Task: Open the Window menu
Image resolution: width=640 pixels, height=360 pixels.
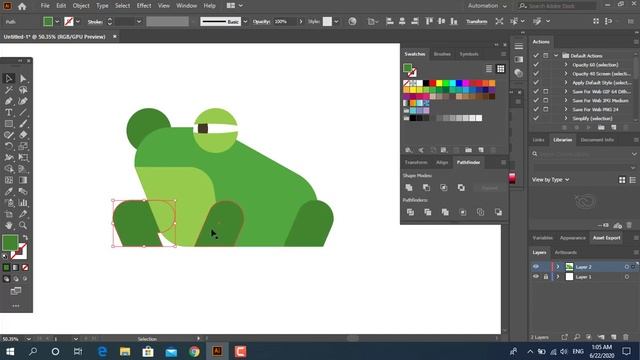Action: pos(187,6)
